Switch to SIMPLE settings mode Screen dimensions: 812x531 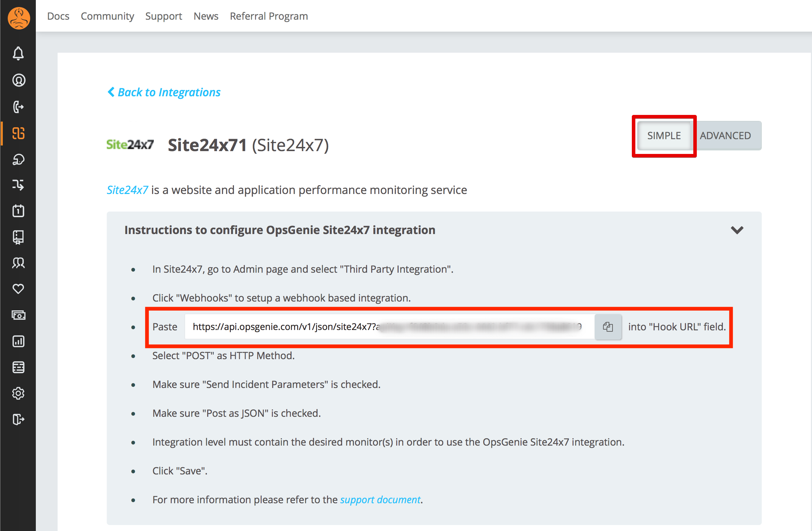pyautogui.click(x=664, y=136)
